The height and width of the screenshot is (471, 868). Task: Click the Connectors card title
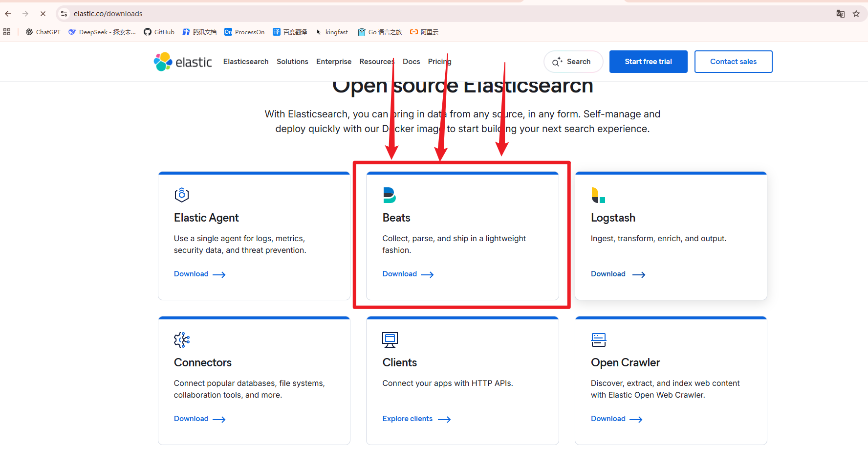tap(203, 362)
